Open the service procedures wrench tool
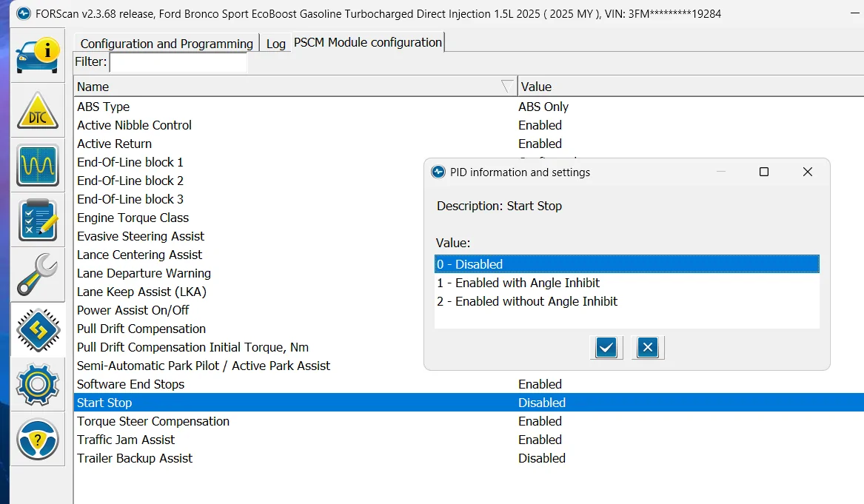 (x=37, y=275)
